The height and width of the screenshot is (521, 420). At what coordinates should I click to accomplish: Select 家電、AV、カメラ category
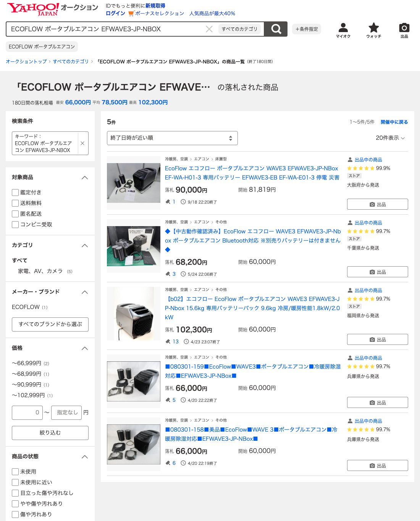(40, 271)
